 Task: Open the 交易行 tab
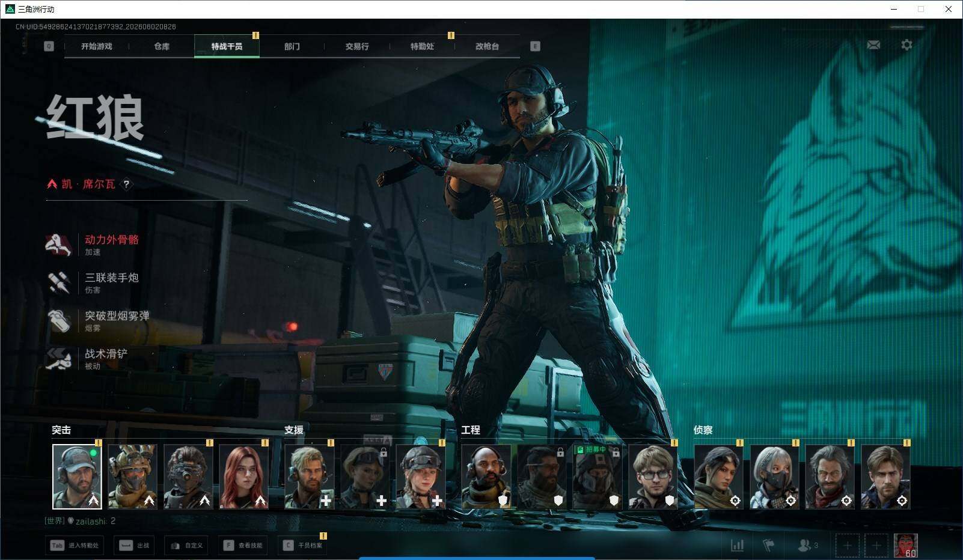pos(357,46)
